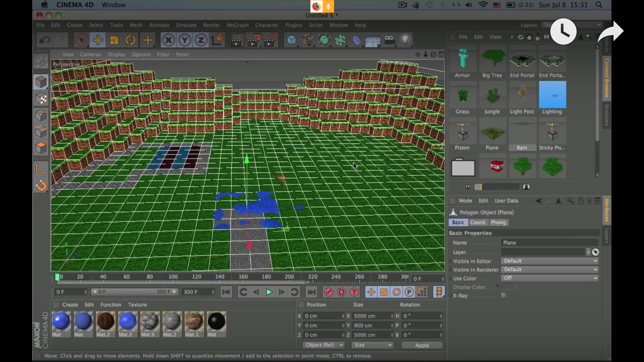Go to end of animation
The image size is (644, 362).
[x=311, y=292]
